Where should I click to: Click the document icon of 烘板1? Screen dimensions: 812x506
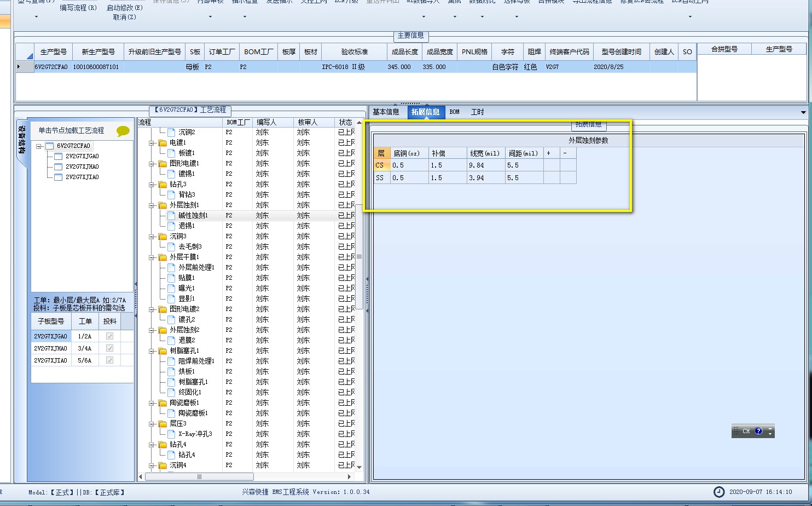point(171,371)
